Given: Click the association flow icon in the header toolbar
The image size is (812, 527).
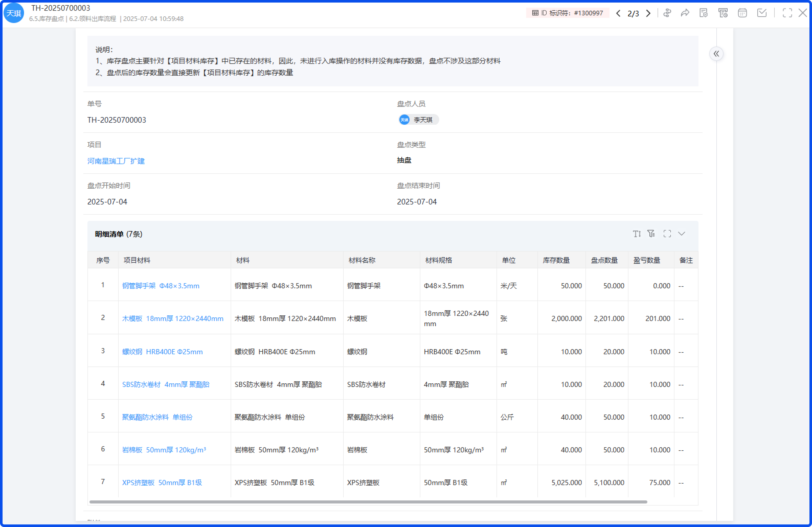Looking at the screenshot, I should click(667, 13).
